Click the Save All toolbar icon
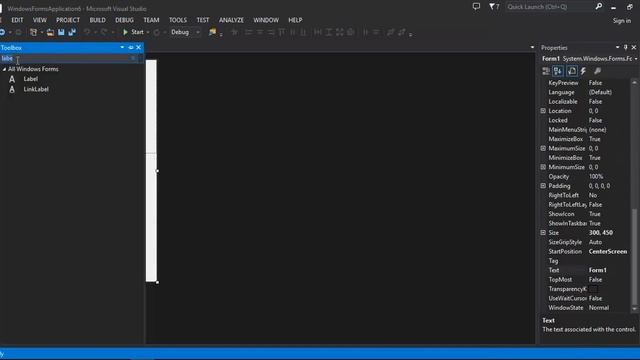 click(x=72, y=32)
